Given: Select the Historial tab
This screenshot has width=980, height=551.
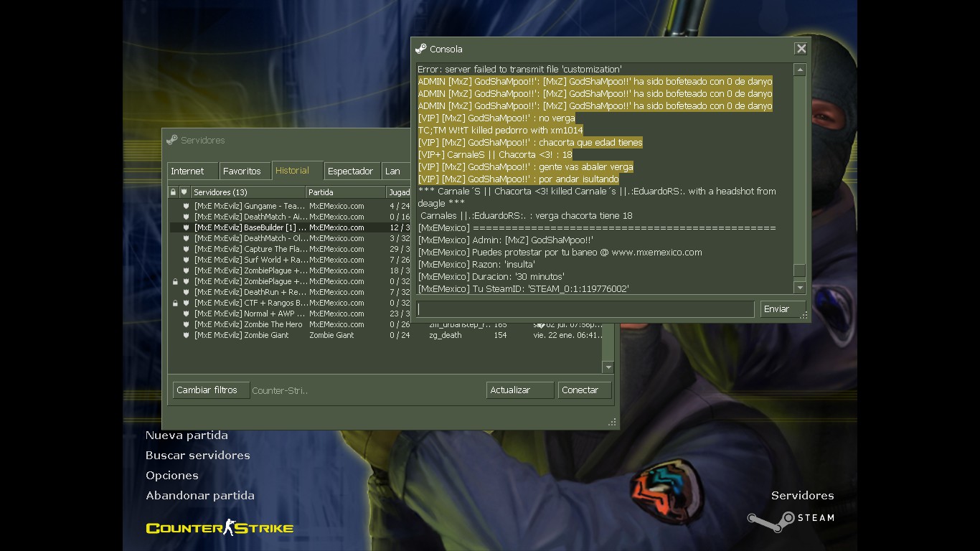Looking at the screenshot, I should tap(297, 171).
